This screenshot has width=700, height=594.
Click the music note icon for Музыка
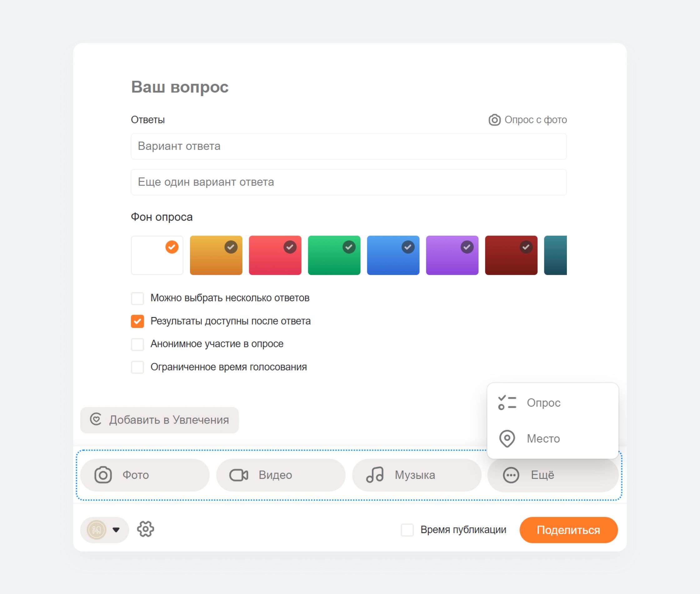tap(375, 475)
